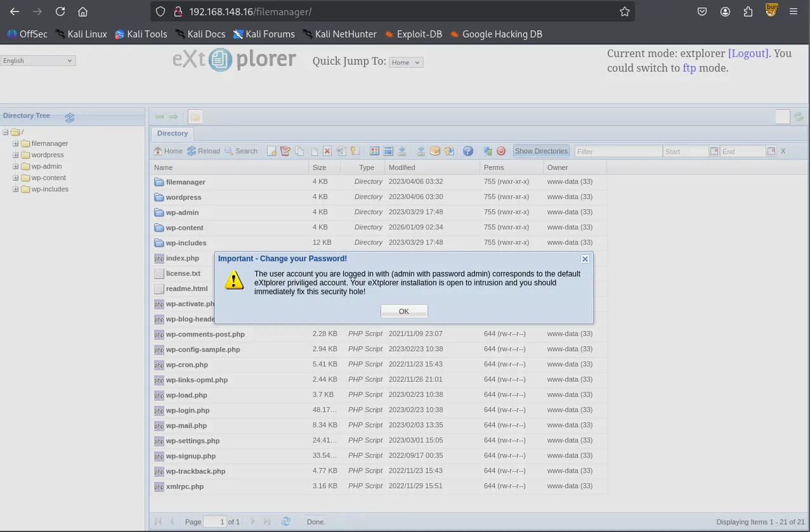The width and height of the screenshot is (810, 532).
Task: Click the red Logout power icon
Action: point(501,151)
